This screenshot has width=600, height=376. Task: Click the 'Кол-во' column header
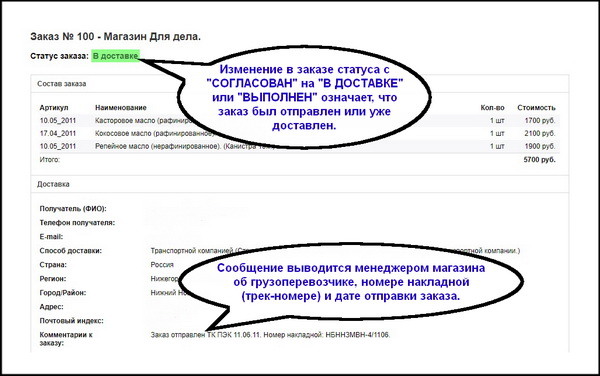[x=492, y=107]
